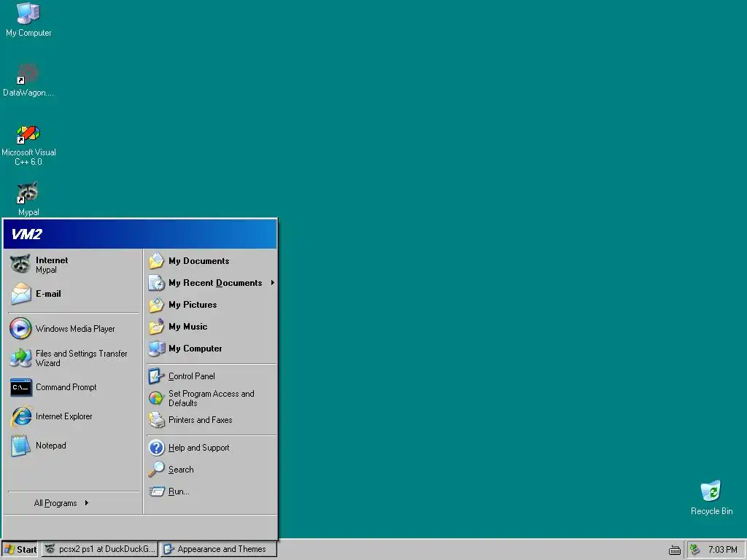Click the Start button
This screenshot has height=560, width=747.
coord(20,550)
